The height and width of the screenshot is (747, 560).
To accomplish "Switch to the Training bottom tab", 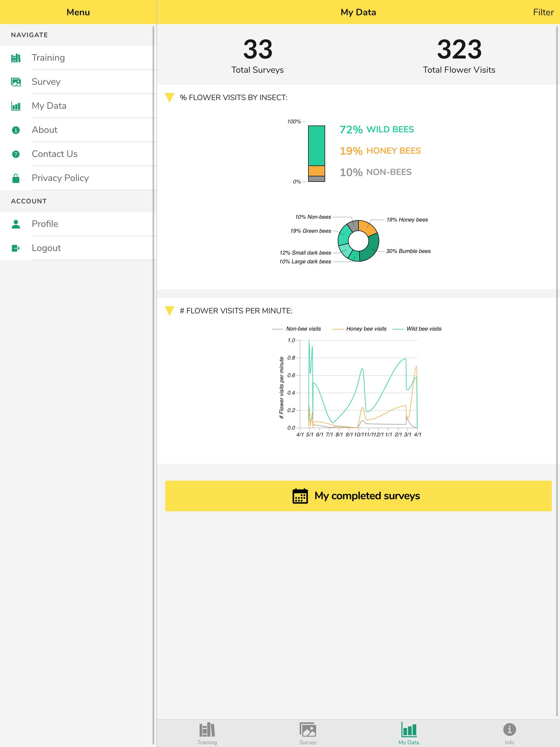I will [207, 733].
